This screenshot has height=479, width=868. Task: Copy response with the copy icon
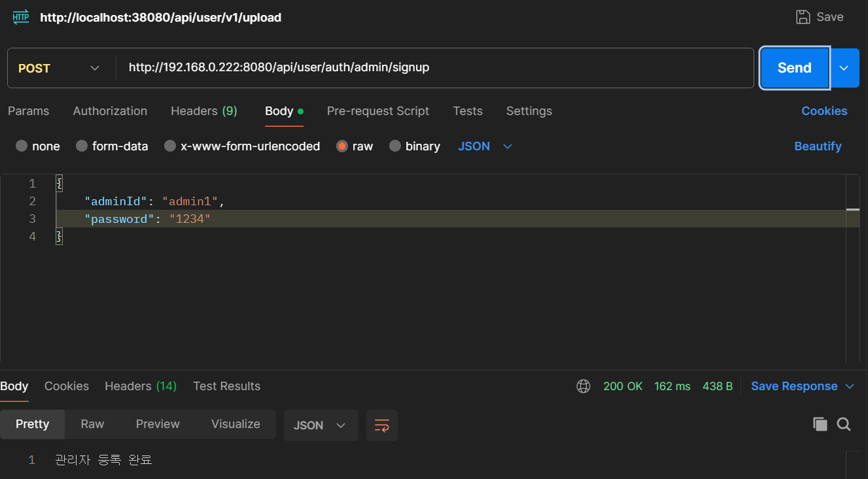coord(820,424)
